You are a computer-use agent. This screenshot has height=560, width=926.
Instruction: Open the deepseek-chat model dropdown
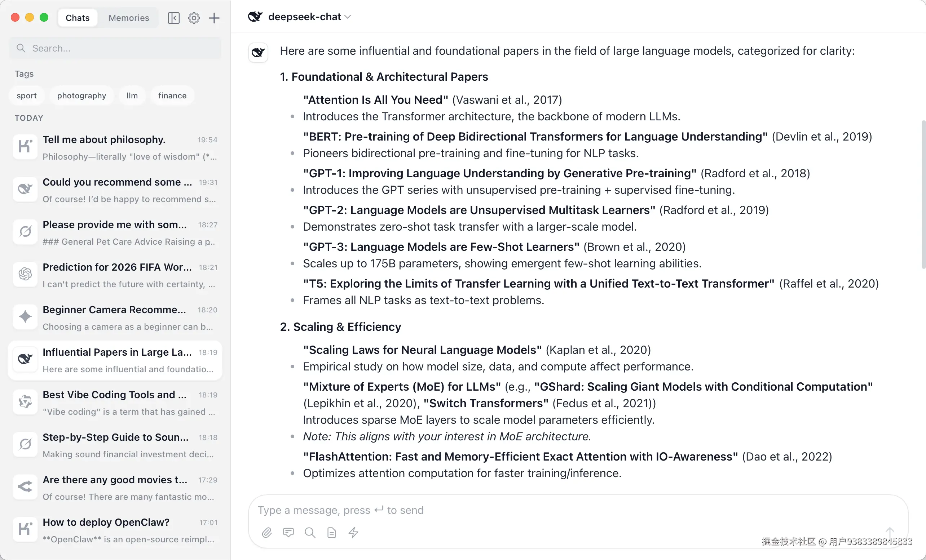point(309,17)
